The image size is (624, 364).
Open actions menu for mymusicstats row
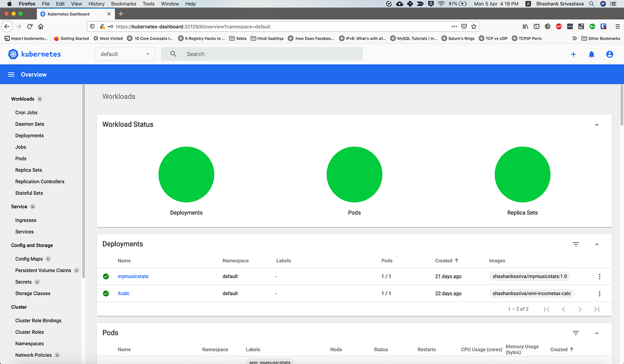599,276
